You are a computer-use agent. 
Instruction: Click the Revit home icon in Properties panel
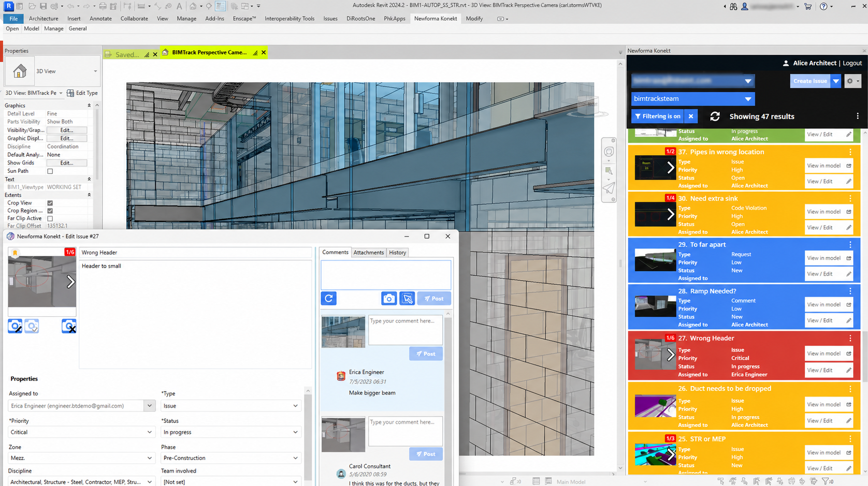coord(20,71)
